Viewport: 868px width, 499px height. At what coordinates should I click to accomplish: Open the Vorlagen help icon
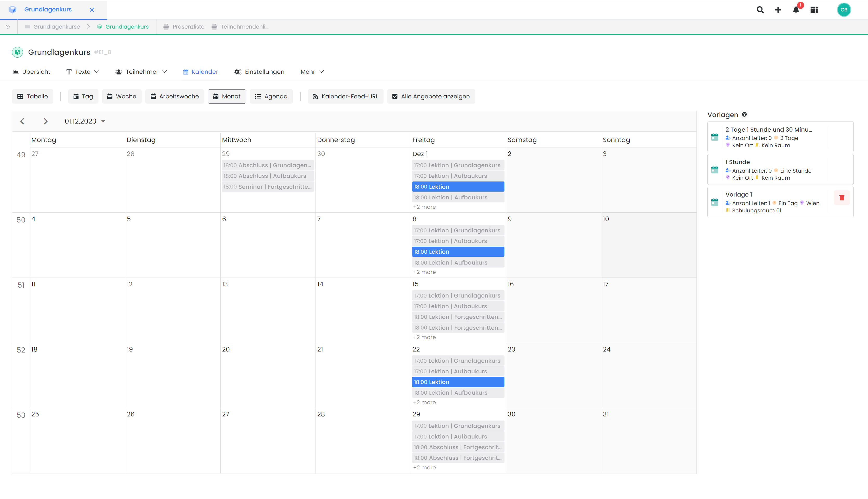745,114
